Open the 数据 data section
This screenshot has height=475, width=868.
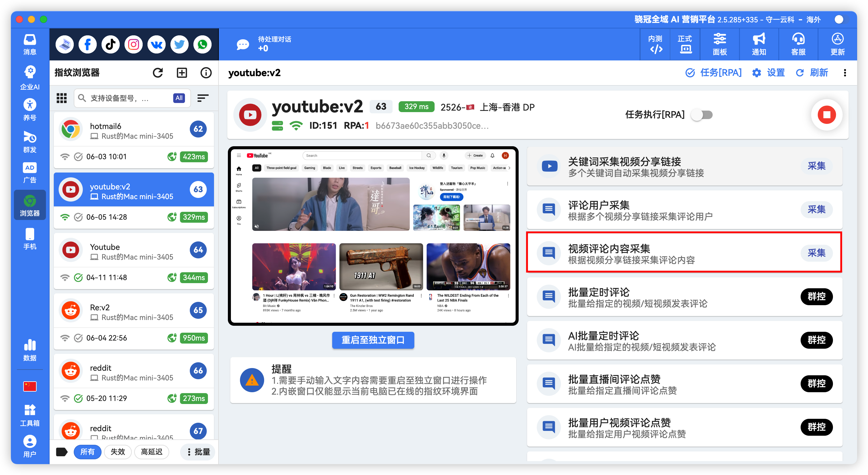tap(30, 350)
